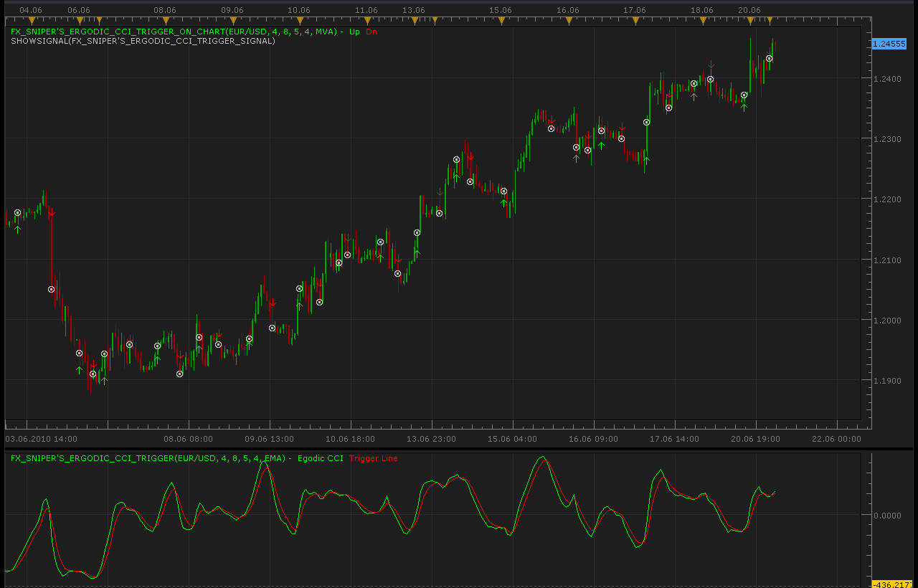Viewport: 918px width, 588px height.
Task: Open lower panel ERGODIC_CCI_TRIGGER EMA indicator title
Action: tap(148, 458)
